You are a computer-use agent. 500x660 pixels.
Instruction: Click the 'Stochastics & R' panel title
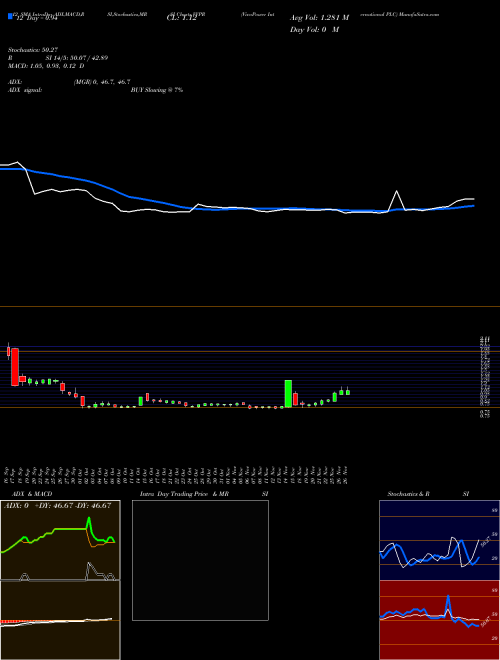point(409,494)
